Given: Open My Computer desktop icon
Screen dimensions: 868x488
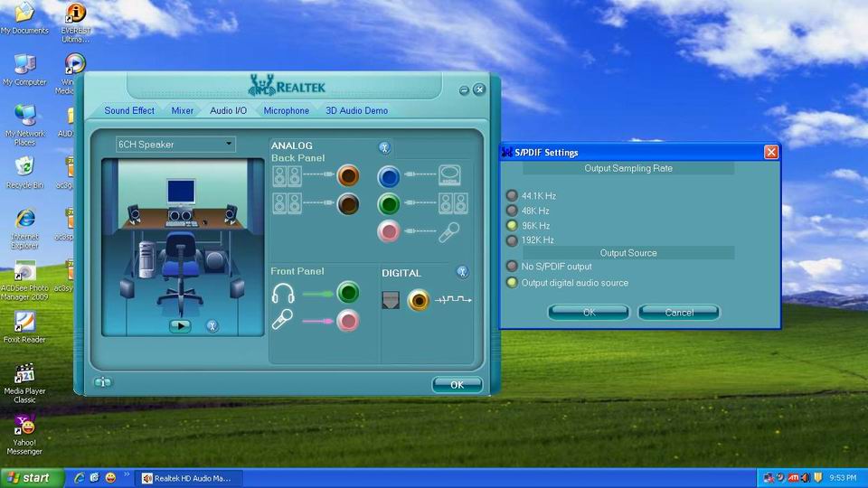Looking at the screenshot, I should [x=24, y=70].
